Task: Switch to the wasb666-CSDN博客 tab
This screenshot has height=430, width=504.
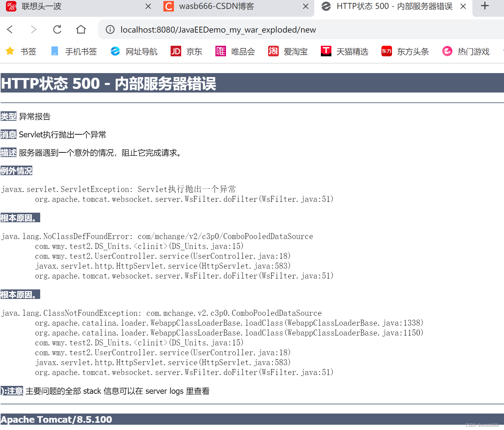Action: (x=236, y=7)
